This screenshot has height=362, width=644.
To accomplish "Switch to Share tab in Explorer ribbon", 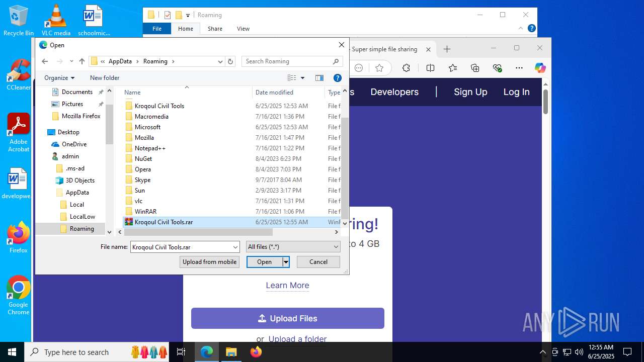I will click(x=215, y=29).
